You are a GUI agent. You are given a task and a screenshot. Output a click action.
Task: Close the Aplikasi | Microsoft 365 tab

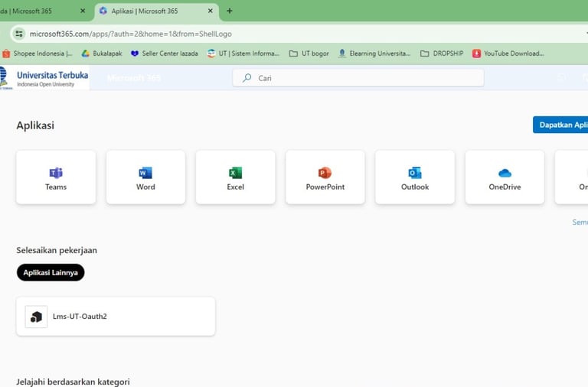pyautogui.click(x=211, y=11)
